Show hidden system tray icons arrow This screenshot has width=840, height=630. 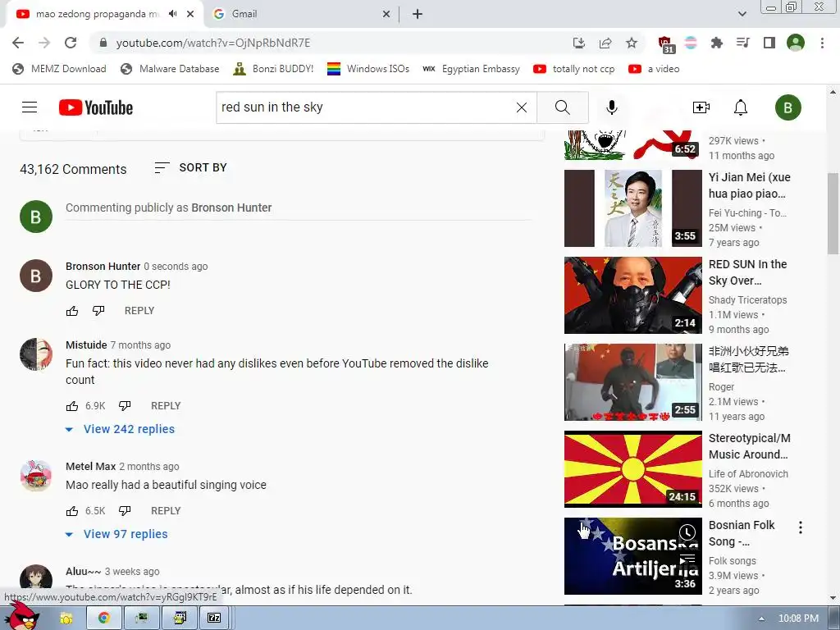(761, 619)
